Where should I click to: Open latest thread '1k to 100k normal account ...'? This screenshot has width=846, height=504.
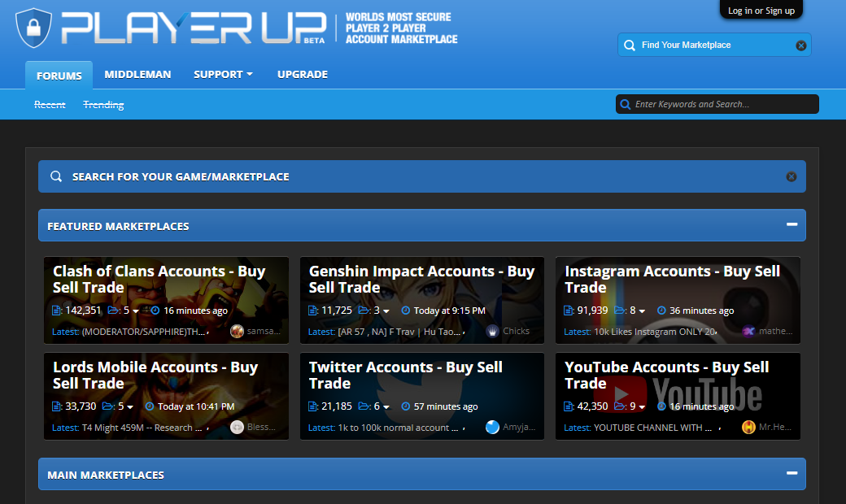(398, 428)
